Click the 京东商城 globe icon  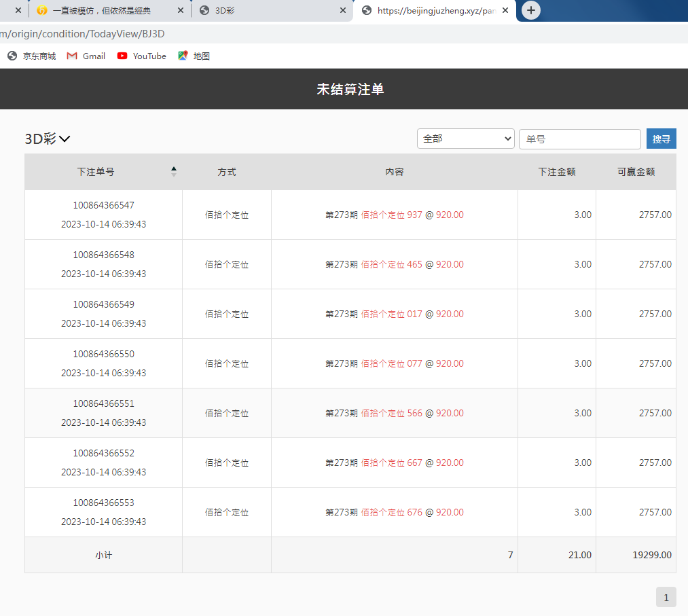click(x=12, y=56)
